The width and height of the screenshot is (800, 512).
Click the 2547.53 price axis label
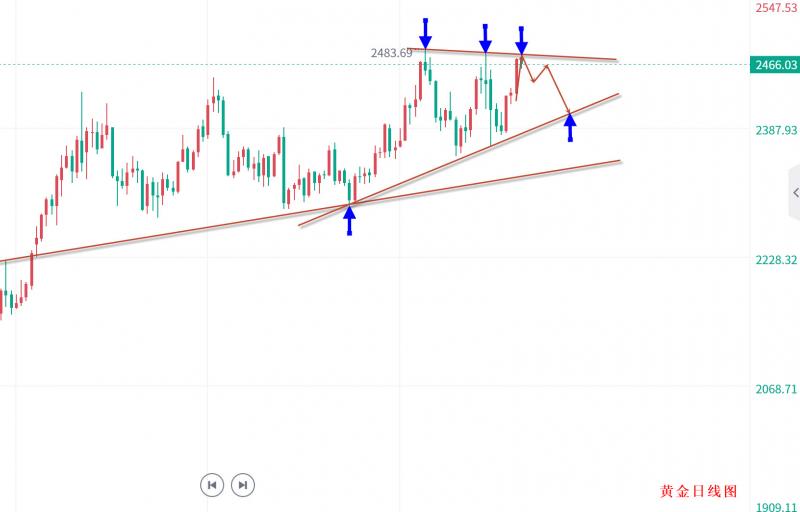tap(776, 6)
